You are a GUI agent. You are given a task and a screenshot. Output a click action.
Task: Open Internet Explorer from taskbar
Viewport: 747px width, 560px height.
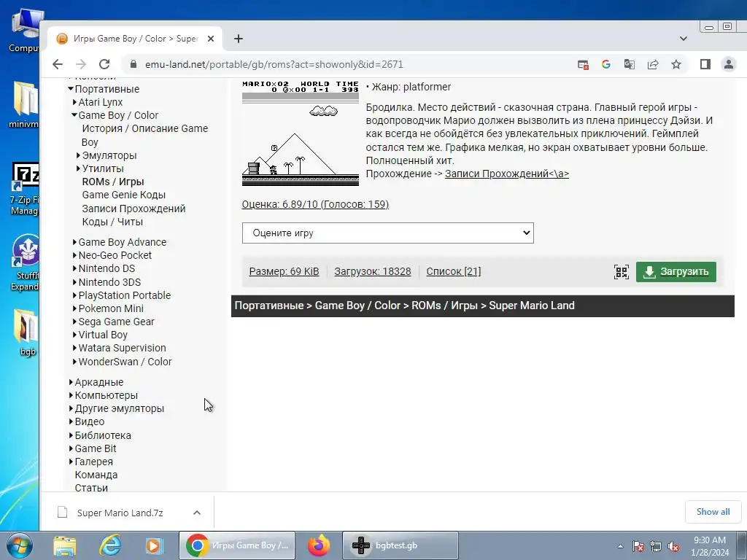pyautogui.click(x=110, y=545)
